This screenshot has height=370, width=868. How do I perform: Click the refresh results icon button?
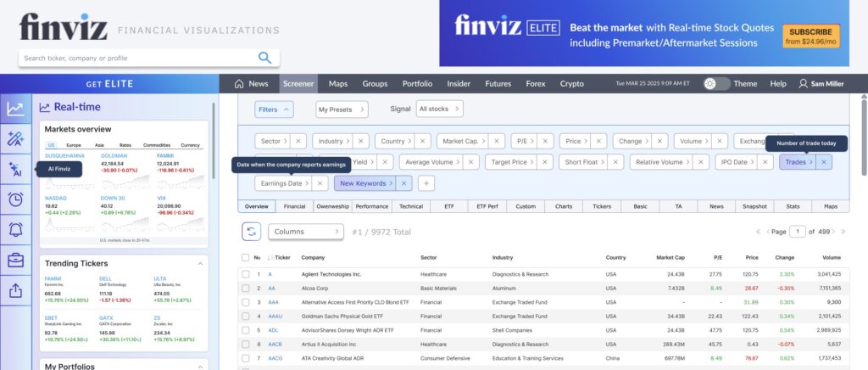(251, 232)
